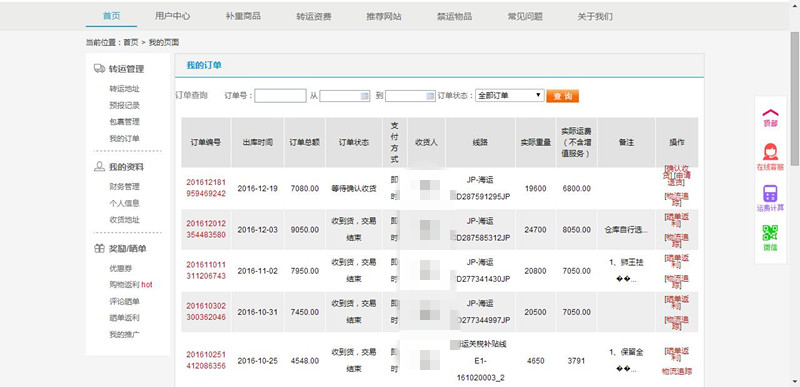
Task: Click 物流追踪 for the 2016-11-02 order
Action: point(677,282)
